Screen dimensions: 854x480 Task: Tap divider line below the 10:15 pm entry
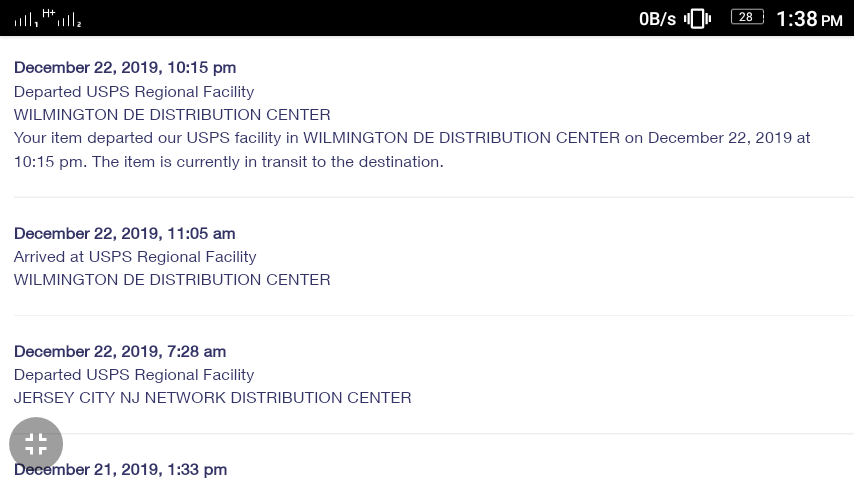(434, 197)
